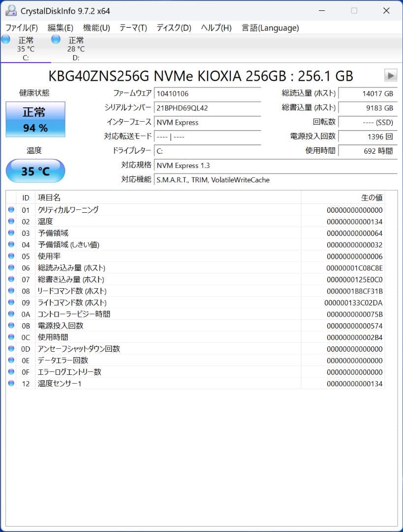The width and height of the screenshot is (403, 532).
Task: Select raw value 0000000125E0C0
Action: (x=354, y=280)
